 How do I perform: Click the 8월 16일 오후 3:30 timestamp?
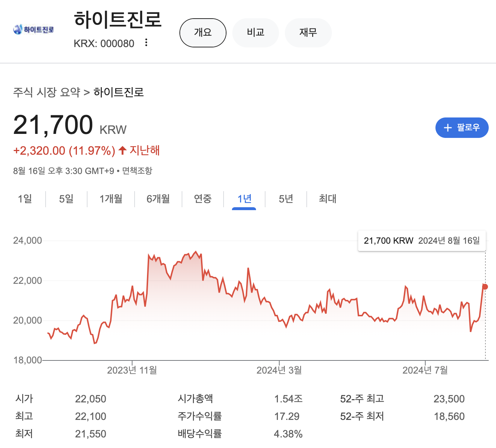click(63, 171)
